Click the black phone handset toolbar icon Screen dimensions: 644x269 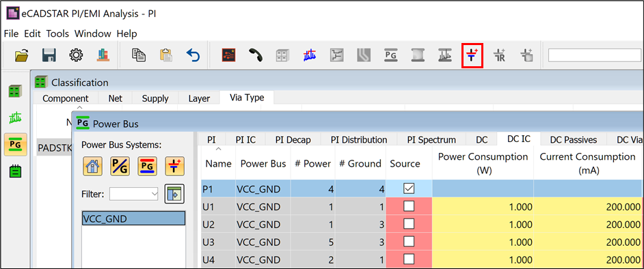(x=256, y=55)
